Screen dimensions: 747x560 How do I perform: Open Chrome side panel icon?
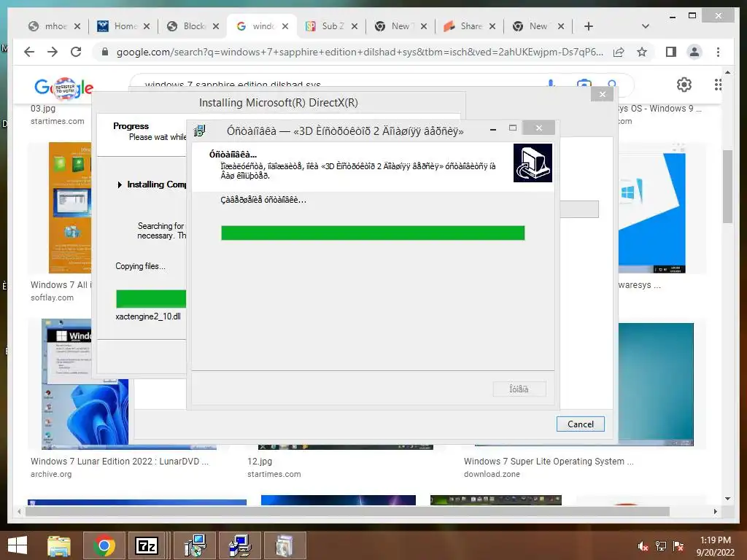671,52
